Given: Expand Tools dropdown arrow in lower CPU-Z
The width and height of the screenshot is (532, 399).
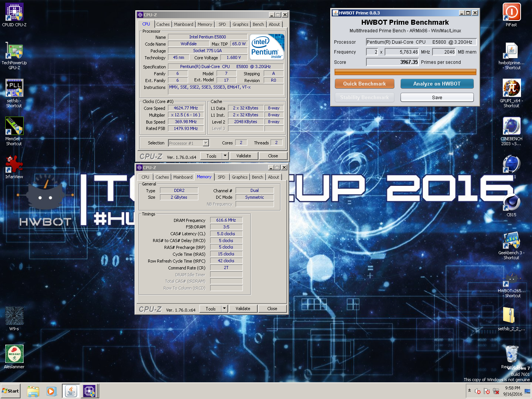Looking at the screenshot, I should (224, 309).
